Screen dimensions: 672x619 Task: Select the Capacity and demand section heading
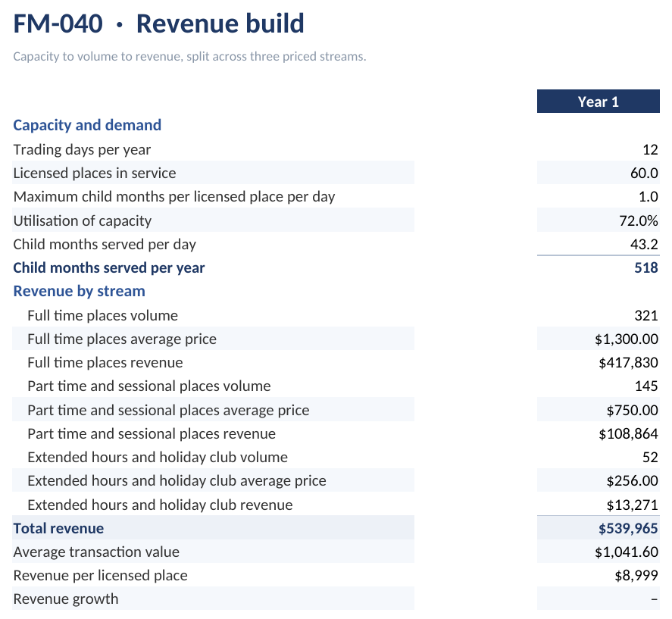pos(87,125)
